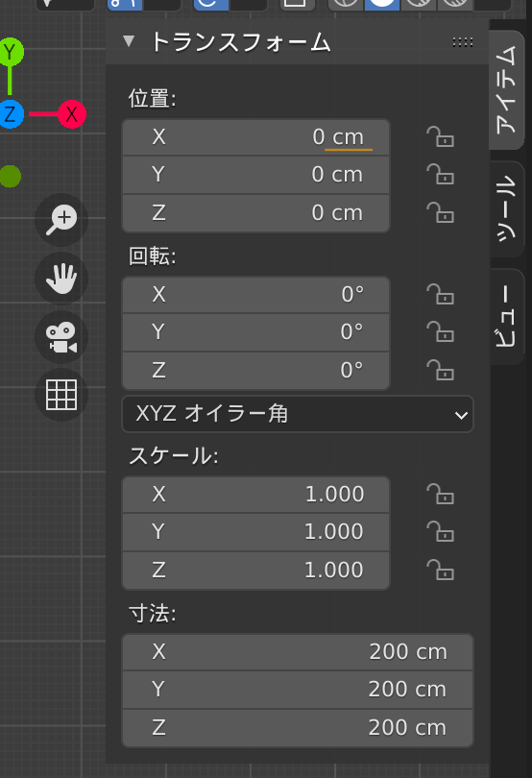This screenshot has width=532, height=778.
Task: Select the 寸法 Z field showing 200 cm
Action: [x=298, y=728]
